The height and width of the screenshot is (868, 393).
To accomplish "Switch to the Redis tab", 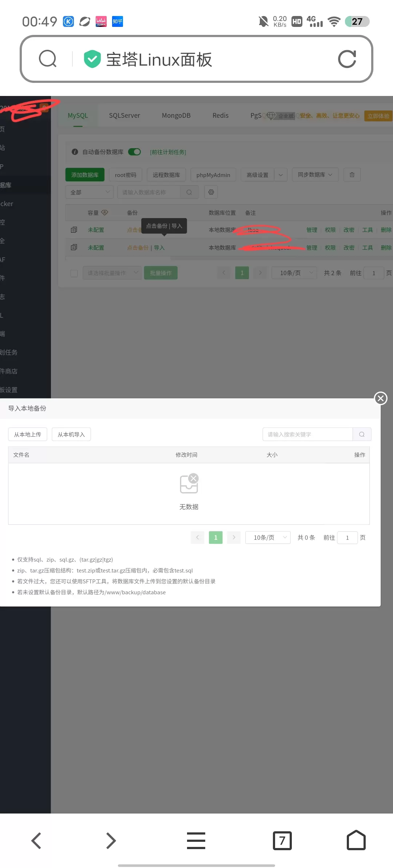I will pyautogui.click(x=221, y=116).
